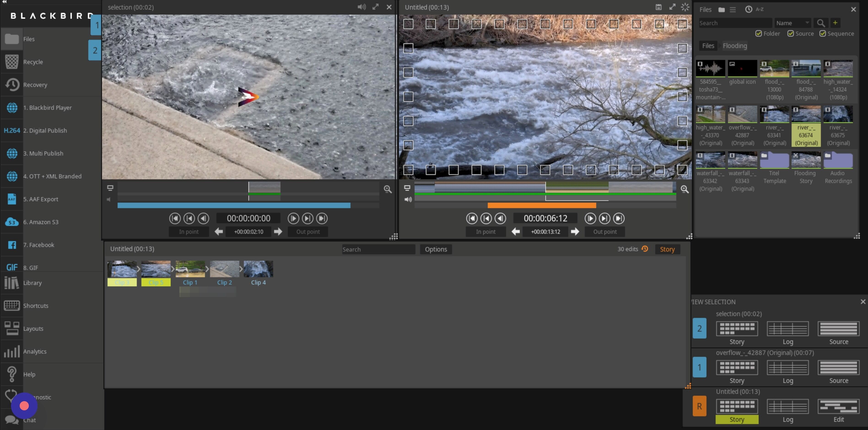Click the blue selection bar in selection player
The width and height of the screenshot is (868, 430).
[234, 206]
